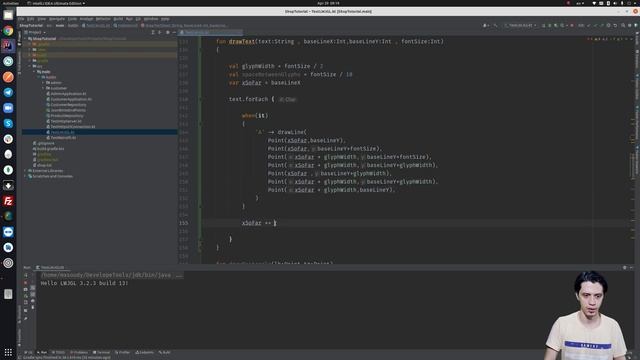Image resolution: width=640 pixels, height=360 pixels.
Task: Click the Project view dropdown header
Action: click(35, 32)
